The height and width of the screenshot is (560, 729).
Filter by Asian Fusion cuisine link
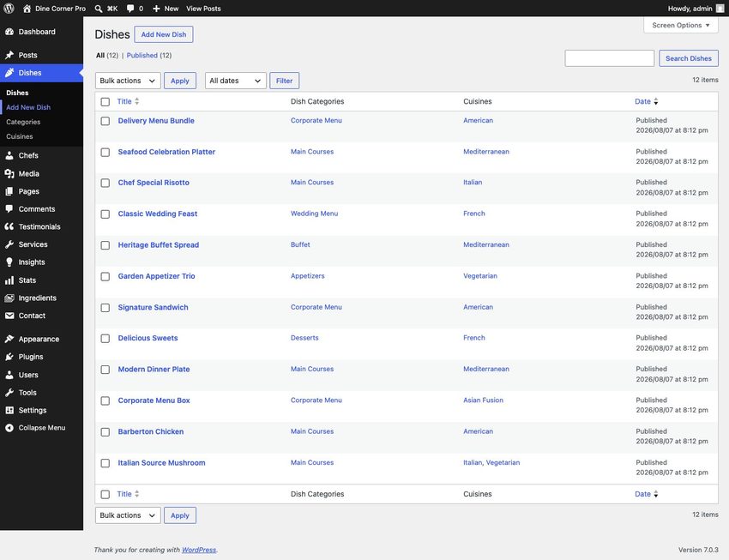[483, 400]
